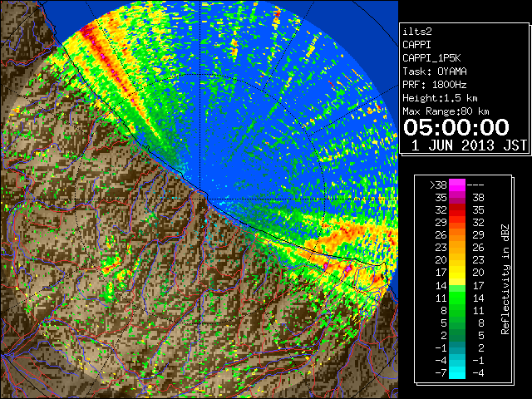532x399 pixels.
Task: Click the yellow 17 dBZ legend swatch
Action: click(457, 273)
